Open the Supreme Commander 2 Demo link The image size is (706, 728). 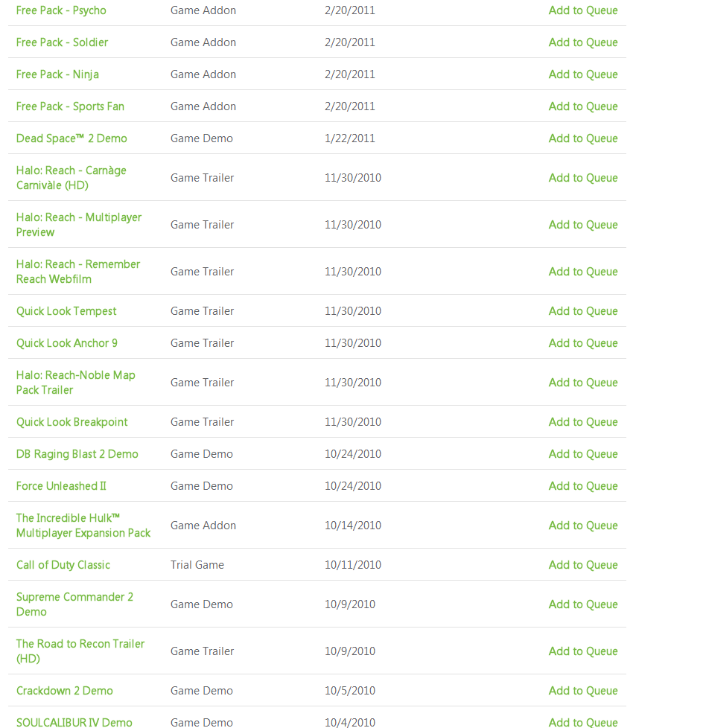[74, 604]
